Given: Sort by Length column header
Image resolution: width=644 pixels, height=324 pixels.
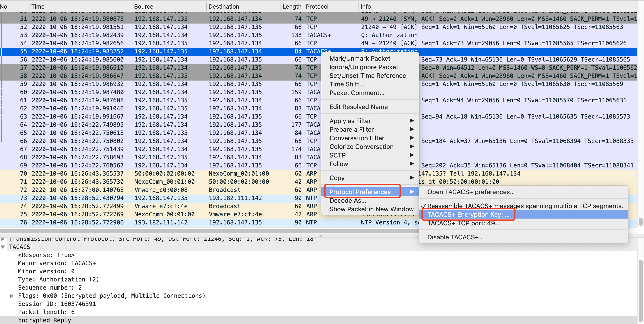Looking at the screenshot, I should (x=292, y=7).
